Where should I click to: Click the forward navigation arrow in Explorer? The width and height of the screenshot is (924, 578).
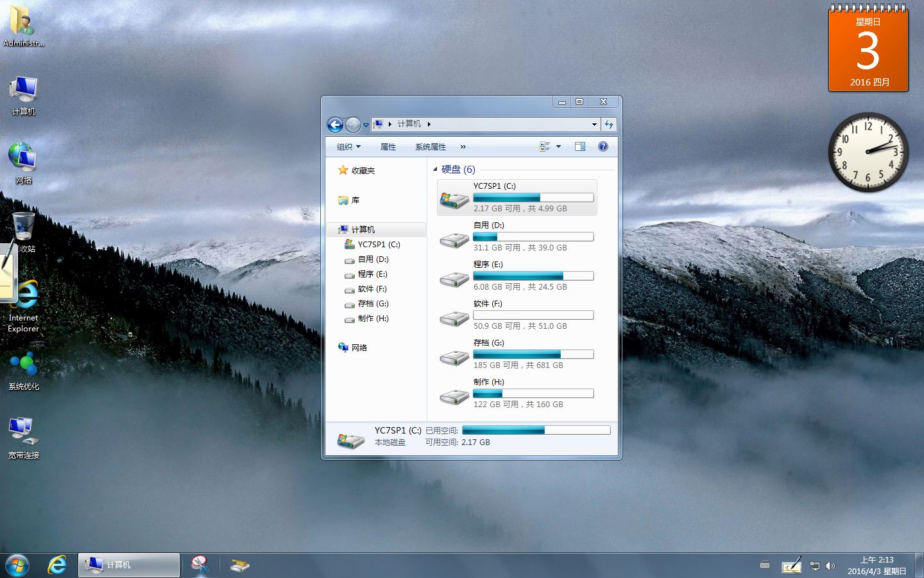coord(353,125)
